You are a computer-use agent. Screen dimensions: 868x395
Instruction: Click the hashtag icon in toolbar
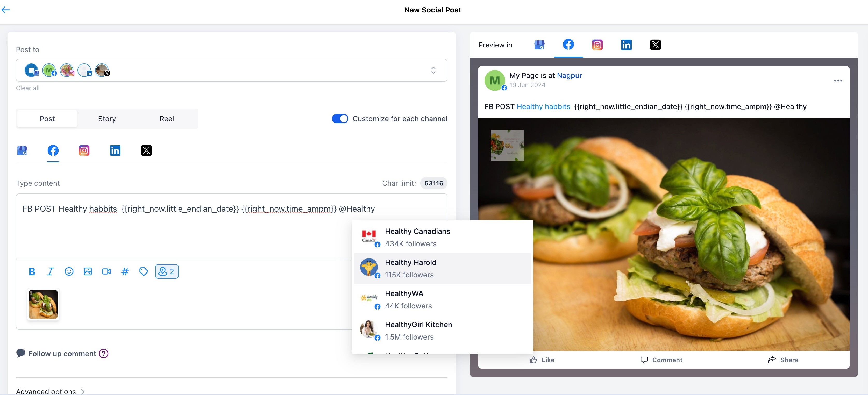[125, 271]
